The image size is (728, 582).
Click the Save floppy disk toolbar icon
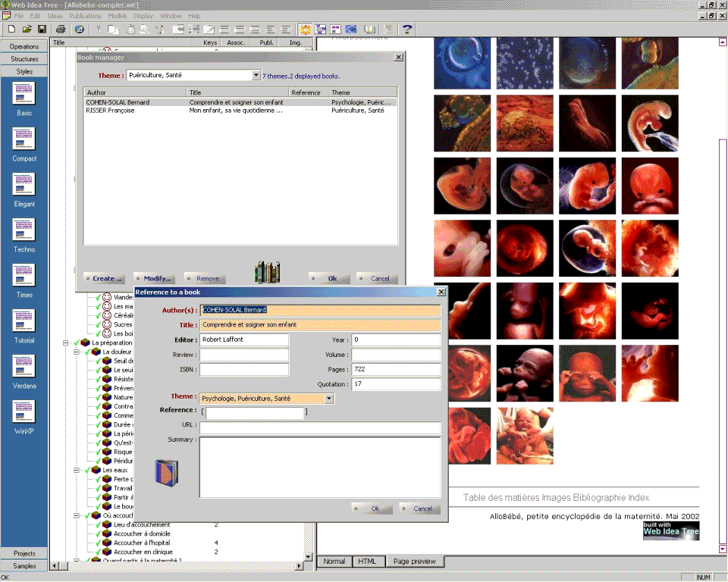point(42,30)
